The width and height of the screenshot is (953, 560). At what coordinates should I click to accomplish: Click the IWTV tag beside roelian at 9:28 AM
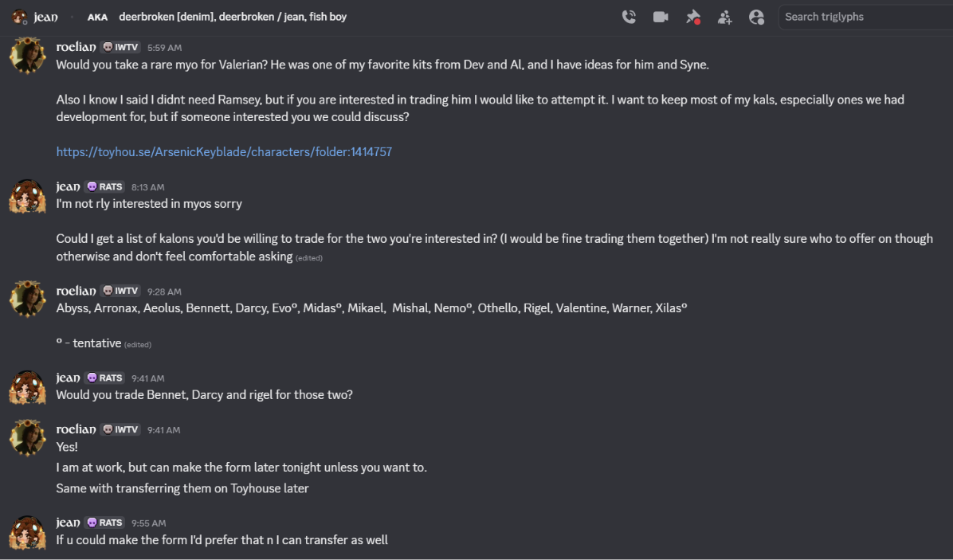[120, 291]
